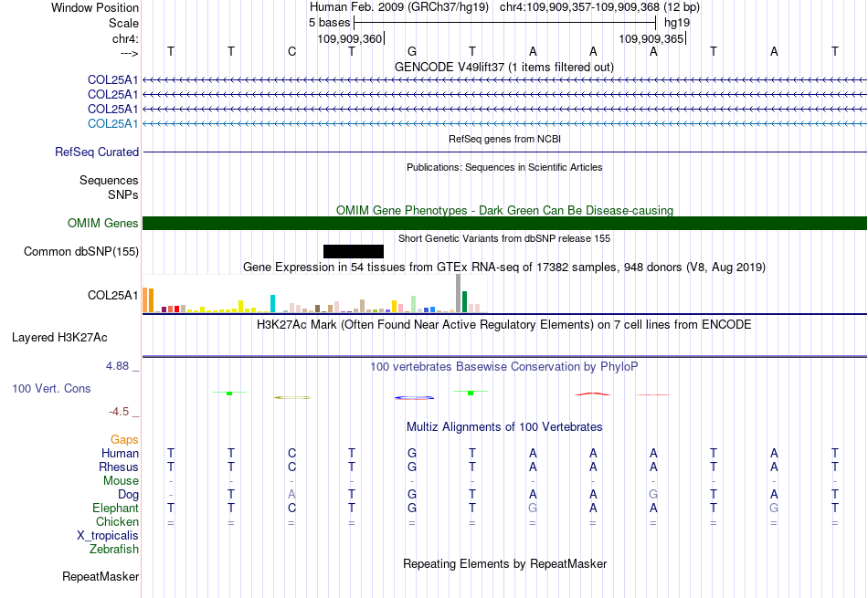Open the RepeatMasker track label
The image size is (868, 598).
click(x=101, y=576)
